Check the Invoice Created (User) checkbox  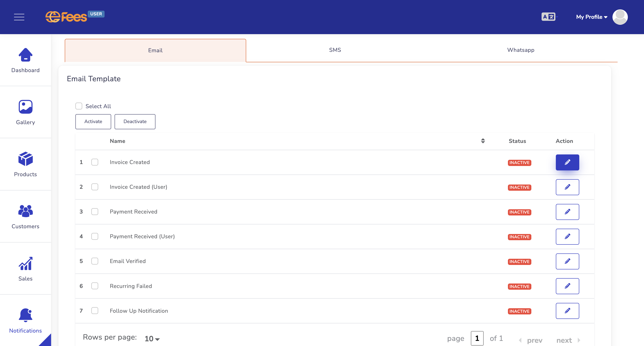pos(95,187)
